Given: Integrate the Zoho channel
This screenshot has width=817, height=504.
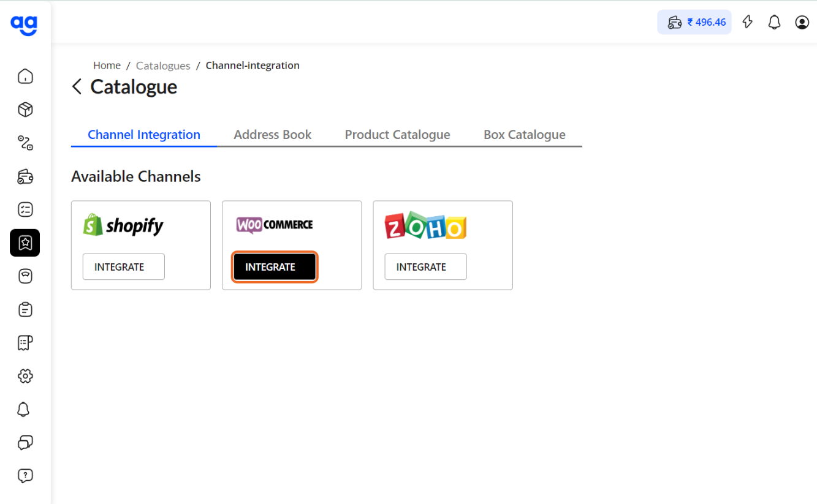Looking at the screenshot, I should click(x=425, y=267).
